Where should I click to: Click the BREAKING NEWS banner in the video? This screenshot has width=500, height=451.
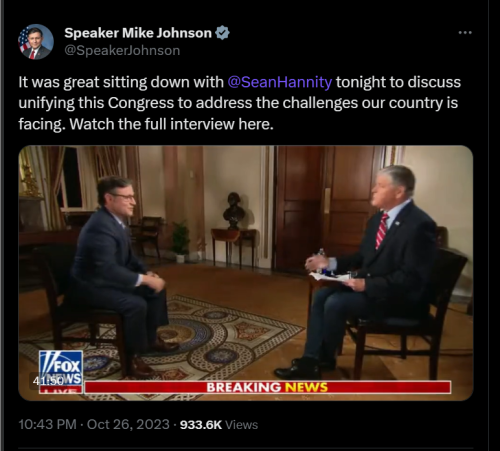coord(267,387)
